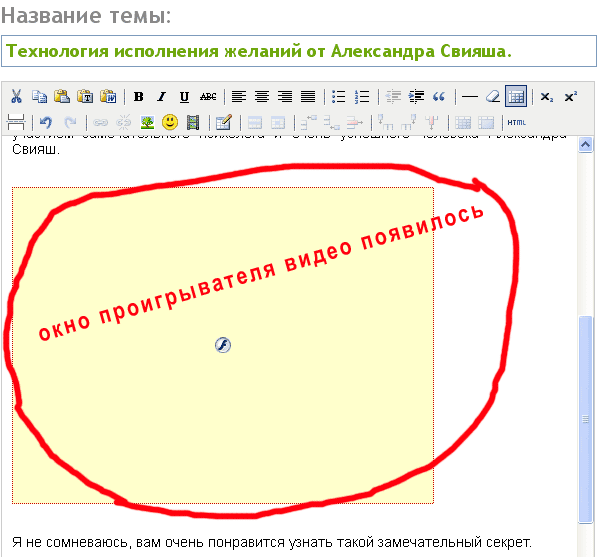Insert a new table
Screen dimensions: 598x557
[x=223, y=122]
